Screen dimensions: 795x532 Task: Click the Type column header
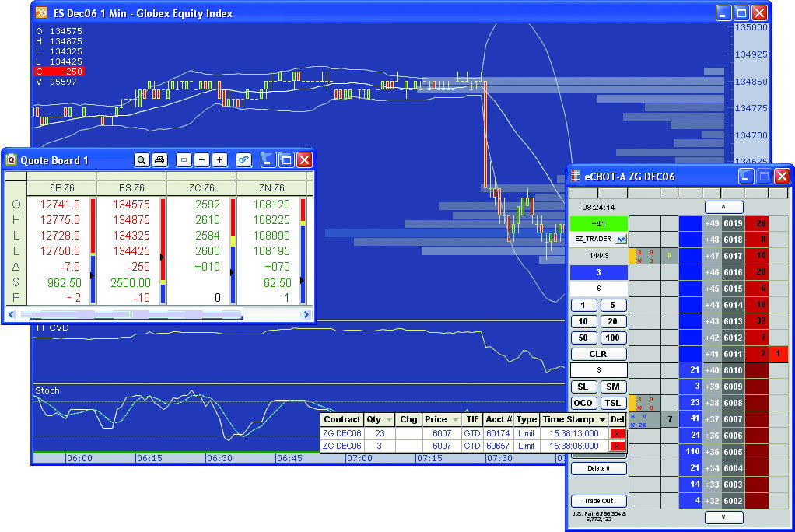[527, 420]
